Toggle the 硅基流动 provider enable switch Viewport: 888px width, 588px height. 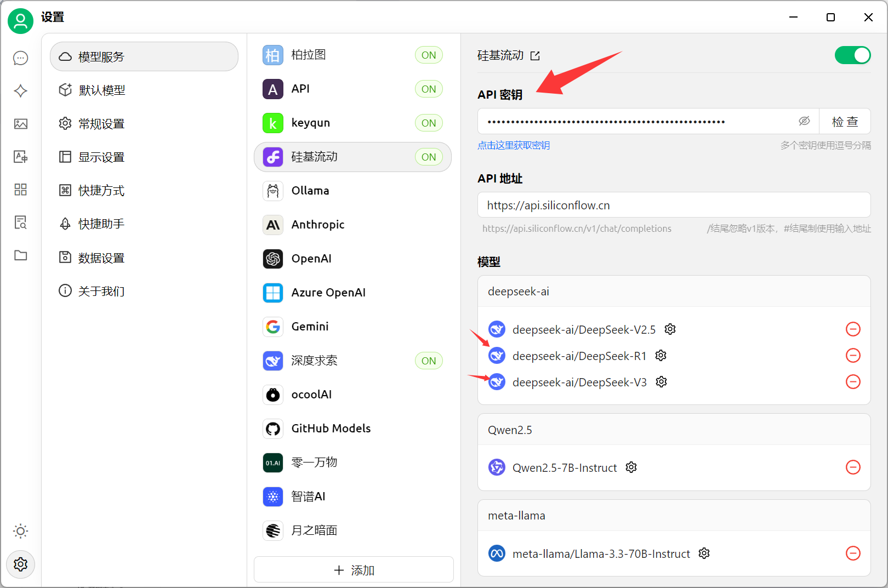pos(852,55)
